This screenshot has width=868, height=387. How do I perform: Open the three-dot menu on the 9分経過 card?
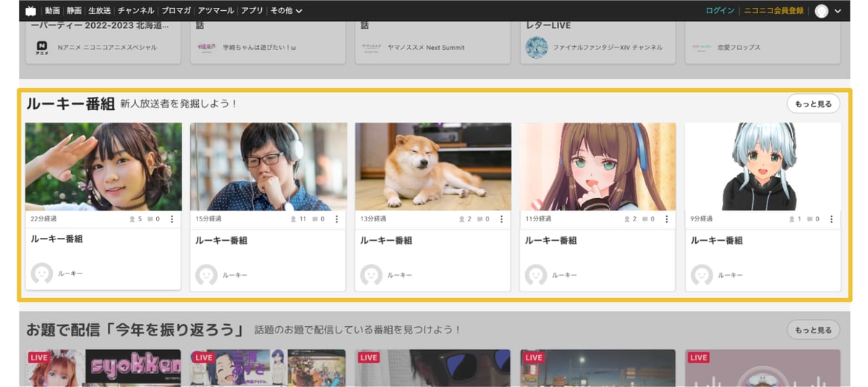[831, 219]
